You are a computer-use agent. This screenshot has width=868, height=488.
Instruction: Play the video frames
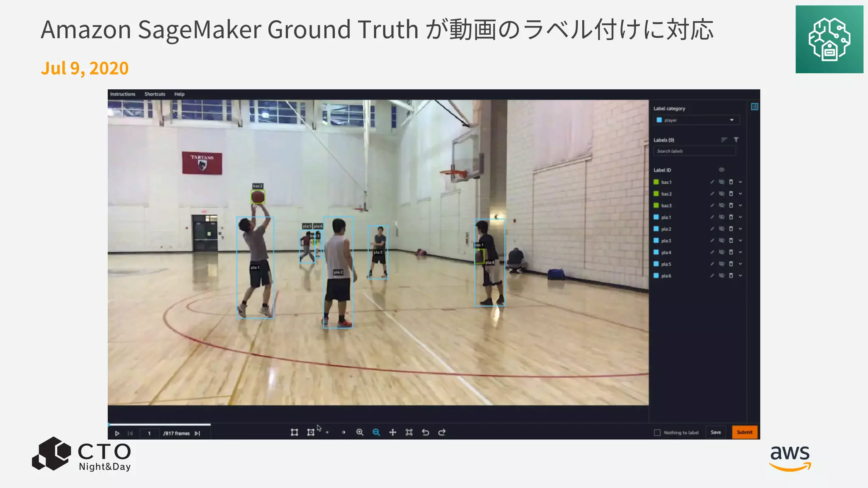(117, 433)
